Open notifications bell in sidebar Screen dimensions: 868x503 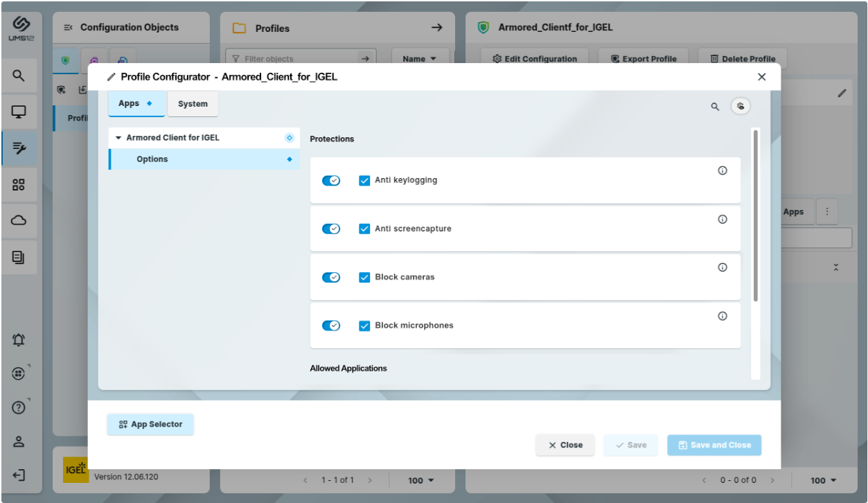pos(19,340)
